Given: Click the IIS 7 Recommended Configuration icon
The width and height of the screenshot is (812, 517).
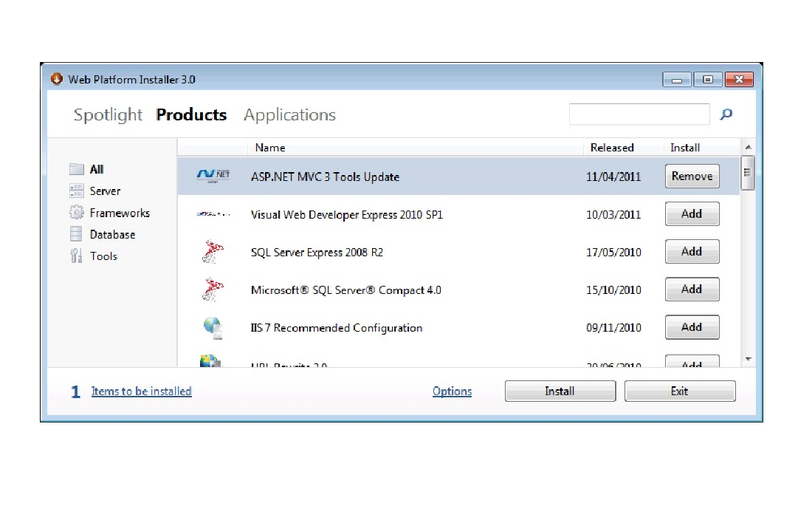Looking at the screenshot, I should tap(213, 327).
